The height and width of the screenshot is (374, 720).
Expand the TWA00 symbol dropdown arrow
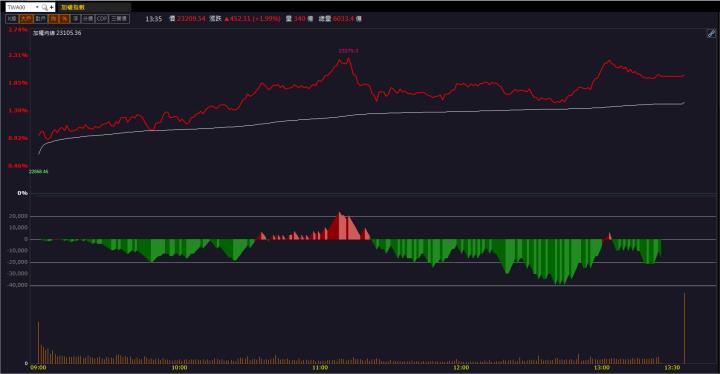click(37, 7)
